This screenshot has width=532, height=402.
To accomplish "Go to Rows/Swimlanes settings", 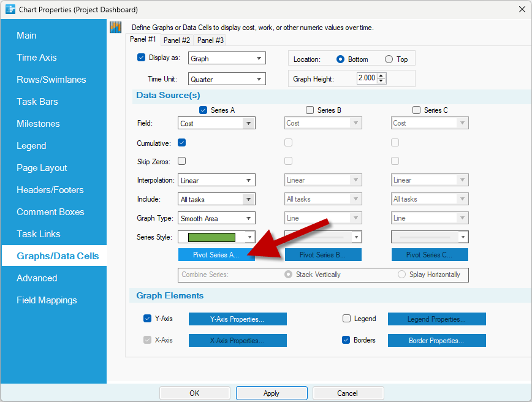I will 51,80.
